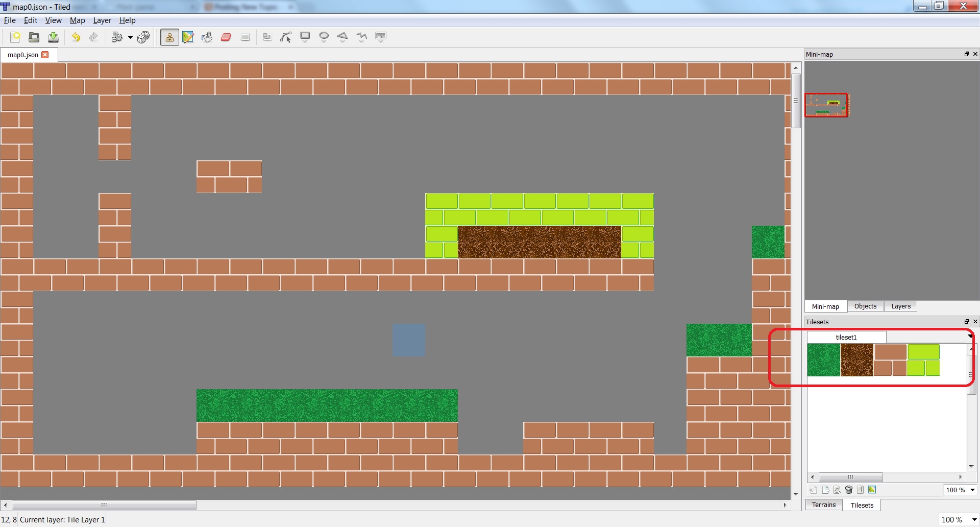
Task: Click the New Tileset icon
Action: pyautogui.click(x=813, y=490)
